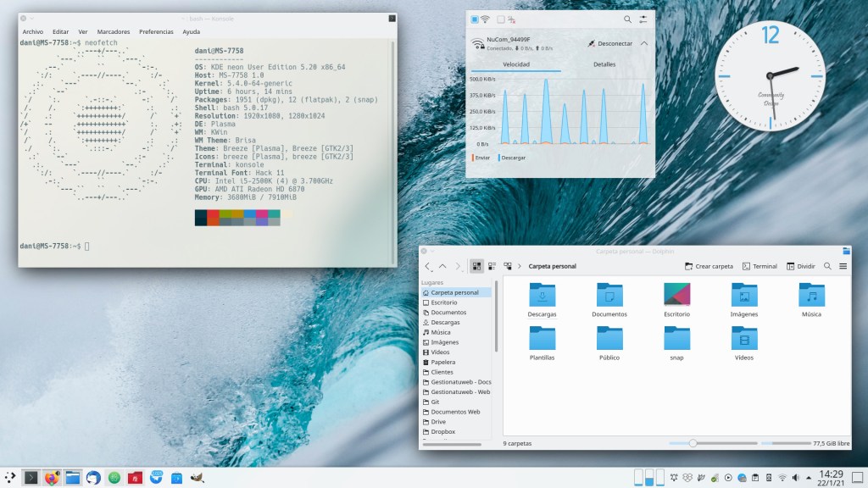This screenshot has height=488, width=868.
Task: Search networks in the network applet
Action: tap(627, 19)
